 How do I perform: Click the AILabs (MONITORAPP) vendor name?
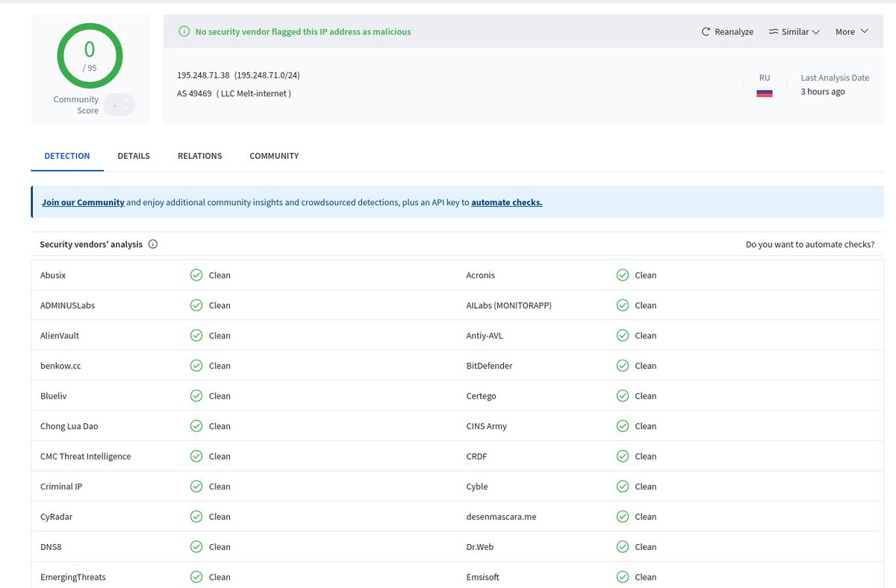point(508,305)
